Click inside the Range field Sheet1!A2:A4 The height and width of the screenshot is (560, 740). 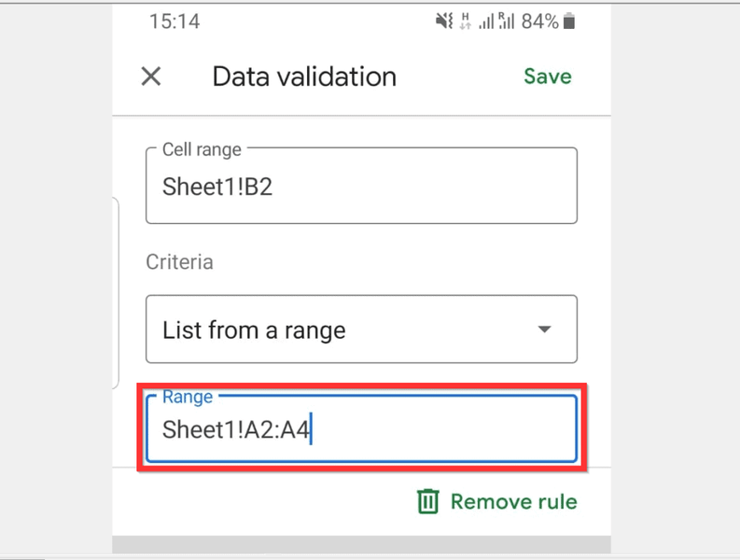361,428
